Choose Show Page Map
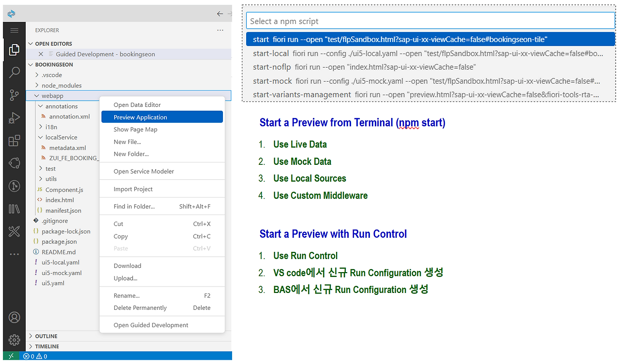 pos(162,130)
